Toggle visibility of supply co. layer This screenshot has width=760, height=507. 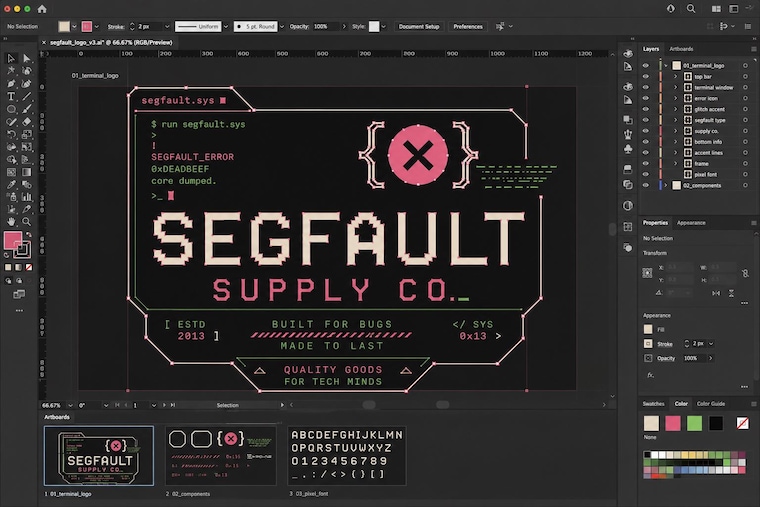point(646,131)
